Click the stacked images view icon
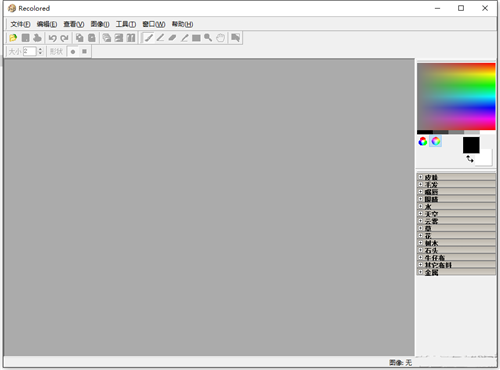 (107, 38)
